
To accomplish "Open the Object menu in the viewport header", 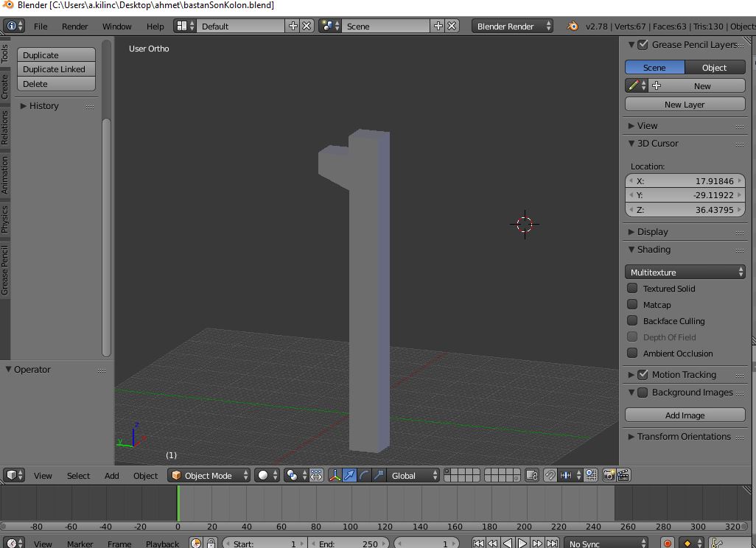I will pos(145,475).
